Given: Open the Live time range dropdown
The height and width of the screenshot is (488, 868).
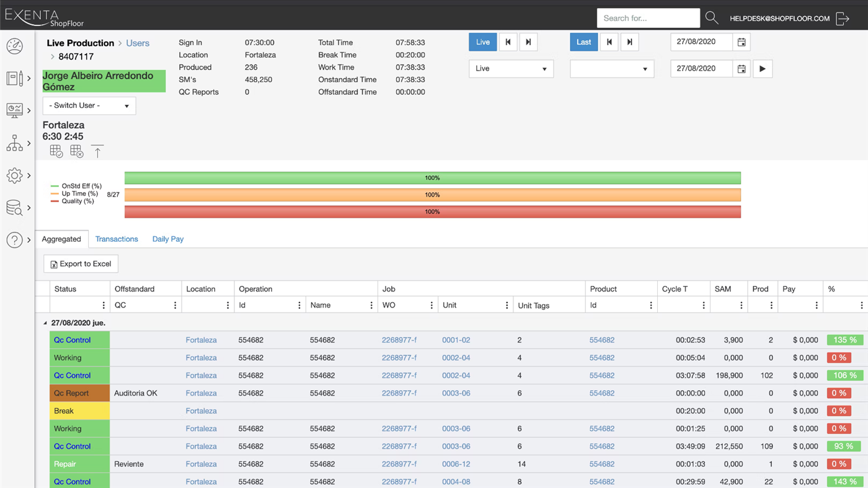Looking at the screenshot, I should [x=511, y=69].
